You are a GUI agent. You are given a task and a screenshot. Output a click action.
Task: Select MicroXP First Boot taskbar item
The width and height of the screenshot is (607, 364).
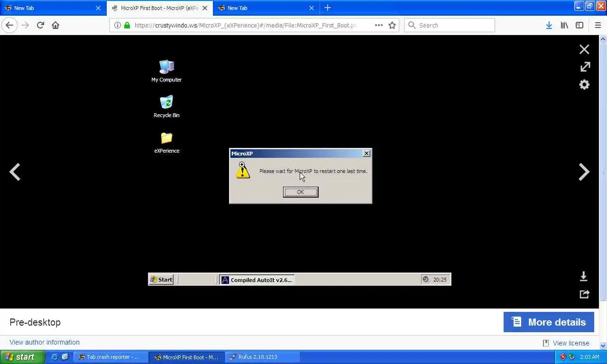pyautogui.click(x=186, y=357)
